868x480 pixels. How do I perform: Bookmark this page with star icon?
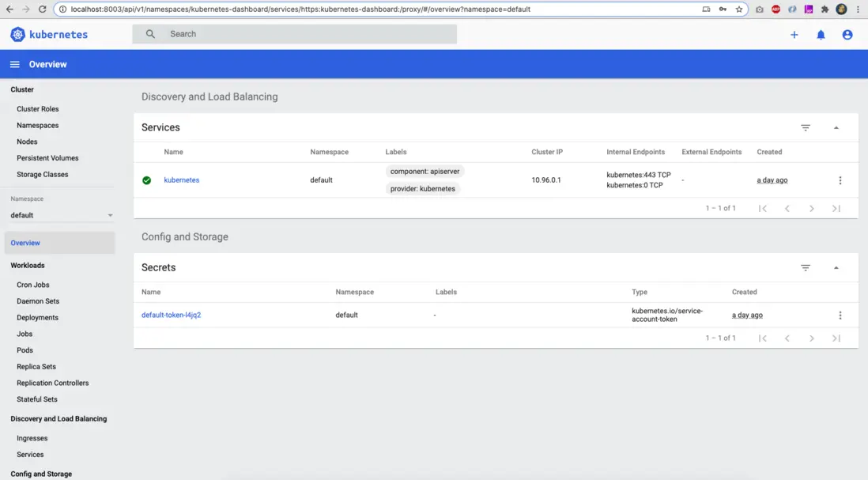(x=739, y=9)
